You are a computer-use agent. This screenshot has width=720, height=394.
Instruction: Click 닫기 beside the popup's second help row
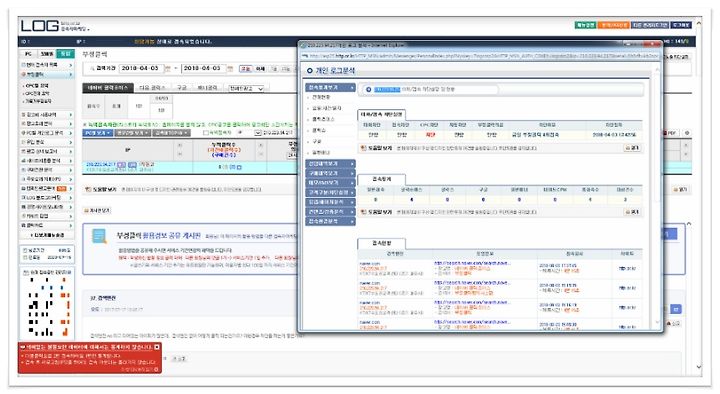point(632,212)
